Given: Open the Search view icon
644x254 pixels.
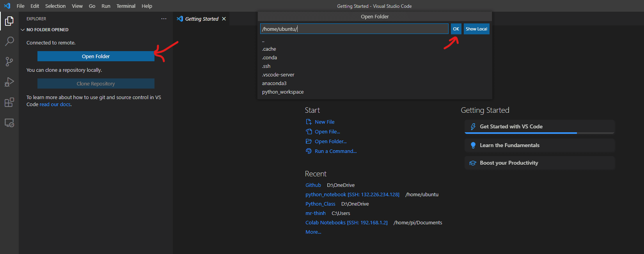Looking at the screenshot, I should 9,41.
